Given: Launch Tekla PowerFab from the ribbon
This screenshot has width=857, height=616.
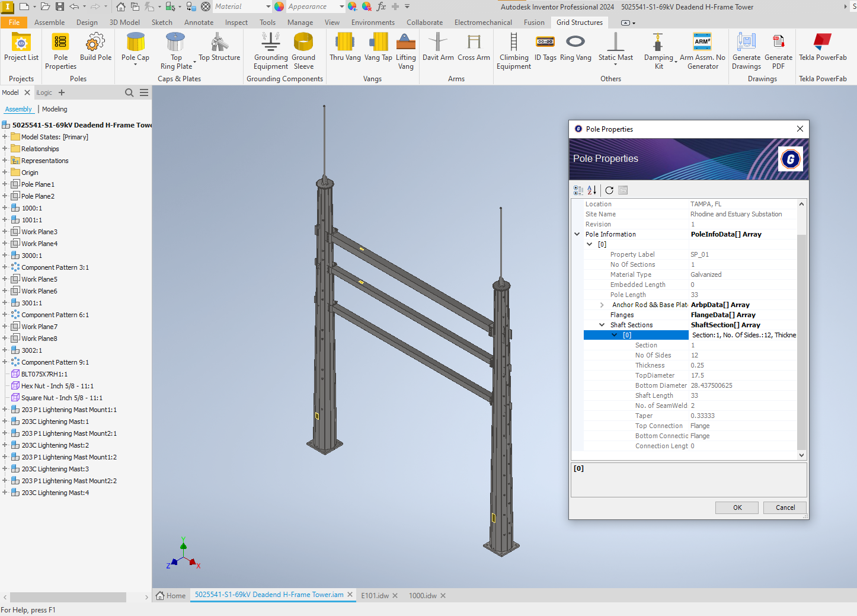Looking at the screenshot, I should [x=823, y=50].
